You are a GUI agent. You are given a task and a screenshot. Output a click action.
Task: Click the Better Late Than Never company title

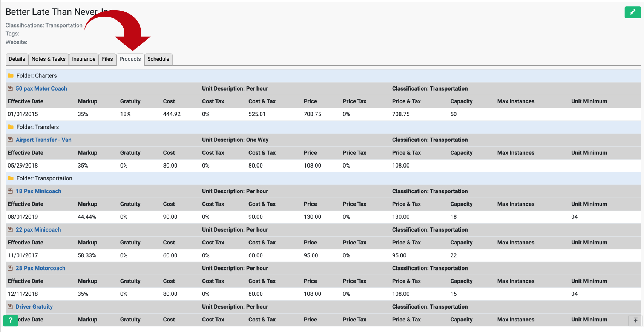tap(59, 12)
